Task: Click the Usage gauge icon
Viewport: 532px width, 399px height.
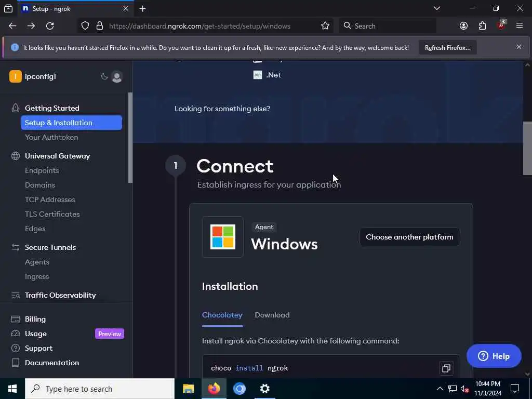Action: tap(16, 334)
